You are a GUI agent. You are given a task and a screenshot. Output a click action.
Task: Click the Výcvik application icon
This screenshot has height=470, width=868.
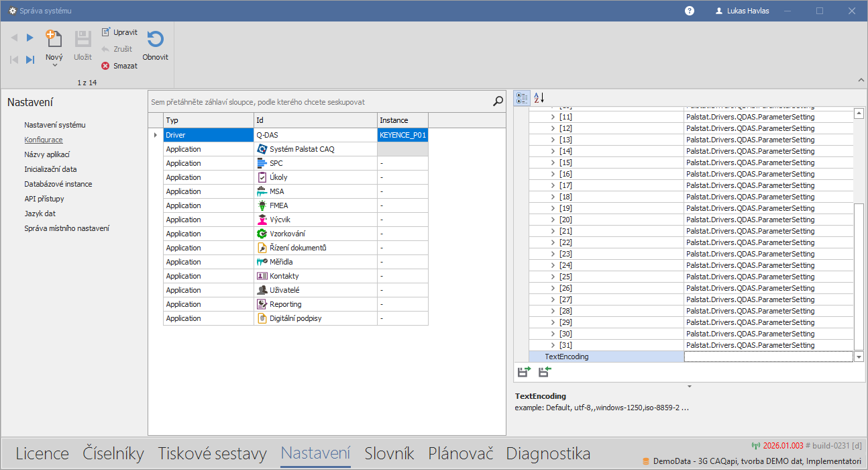click(x=263, y=220)
